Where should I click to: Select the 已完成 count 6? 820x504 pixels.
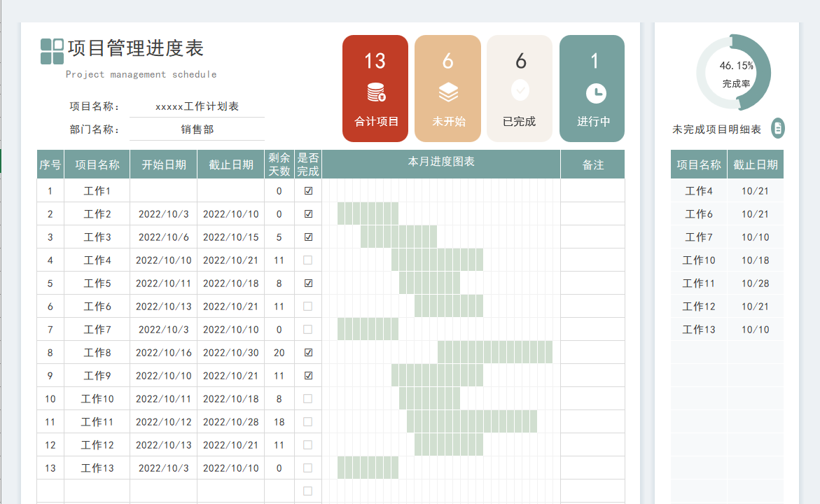[520, 61]
